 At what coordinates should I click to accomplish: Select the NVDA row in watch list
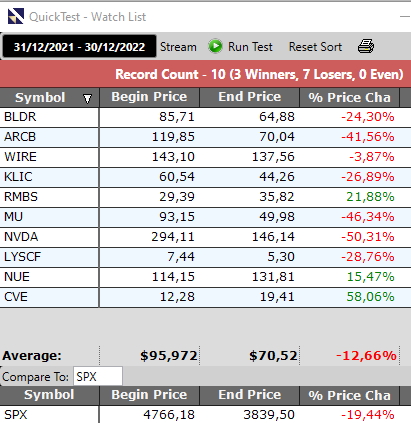pyautogui.click(x=205, y=237)
